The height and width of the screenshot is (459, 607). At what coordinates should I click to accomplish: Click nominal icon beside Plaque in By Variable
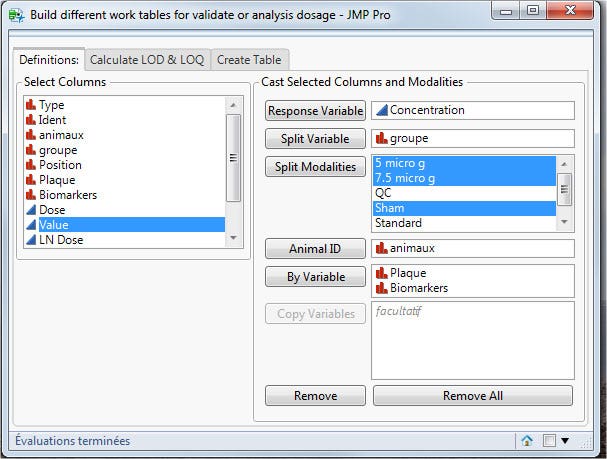tap(382, 273)
